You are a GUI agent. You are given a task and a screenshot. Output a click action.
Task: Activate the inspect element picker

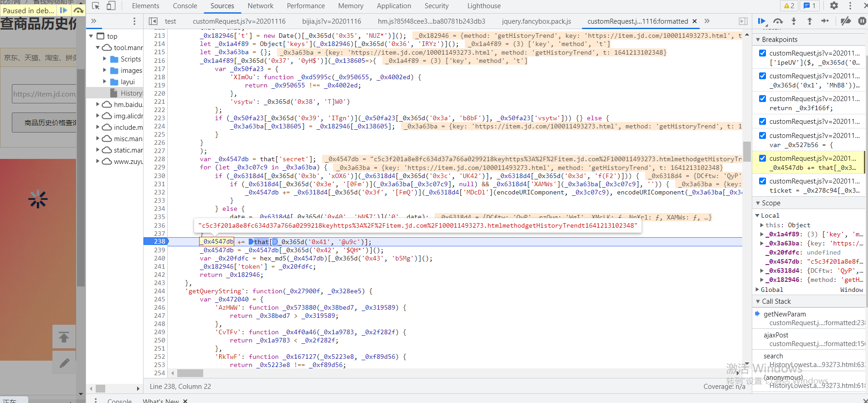(96, 6)
